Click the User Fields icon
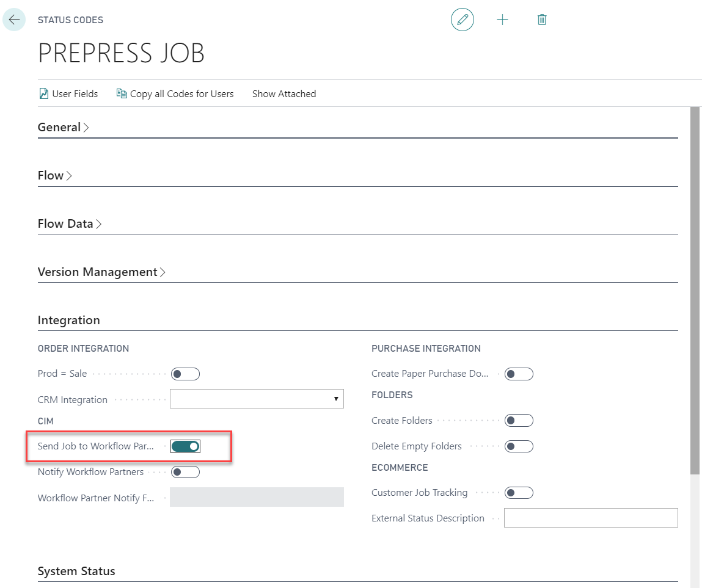 pos(43,94)
